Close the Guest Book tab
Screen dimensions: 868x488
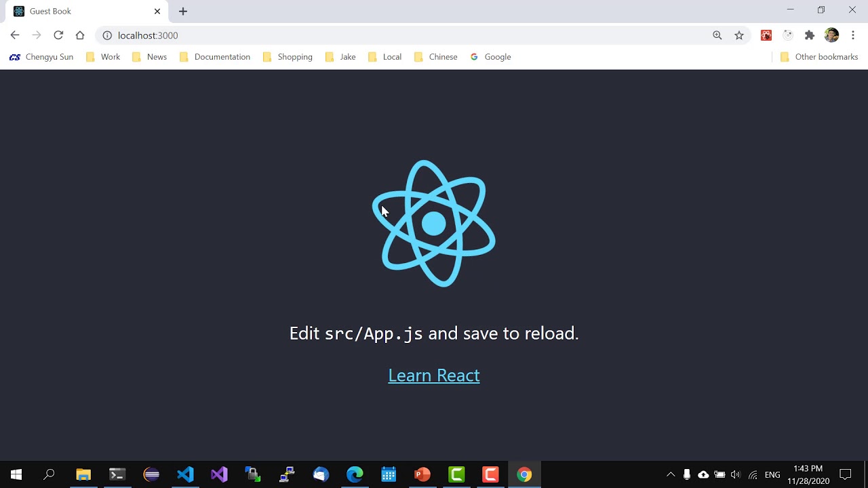click(x=157, y=12)
